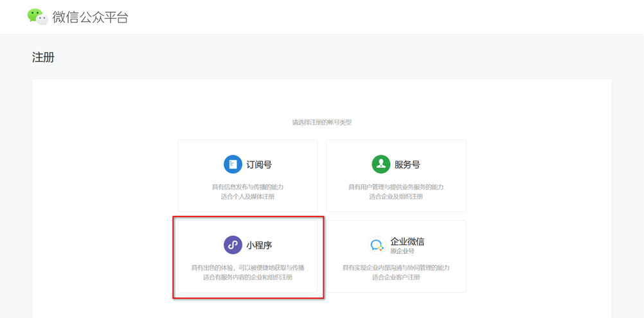Click 适合企业客户注册 text in 企业微信 card
Viewport: 644px width, 318px height.
[396, 278]
